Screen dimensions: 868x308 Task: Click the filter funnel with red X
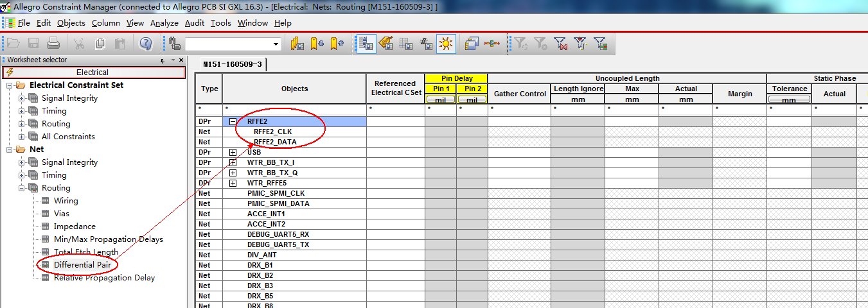(561, 44)
